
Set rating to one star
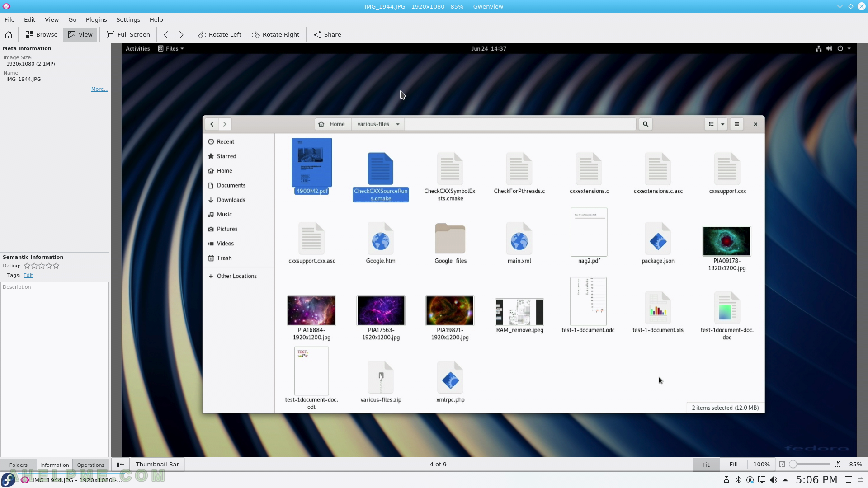[x=27, y=266]
